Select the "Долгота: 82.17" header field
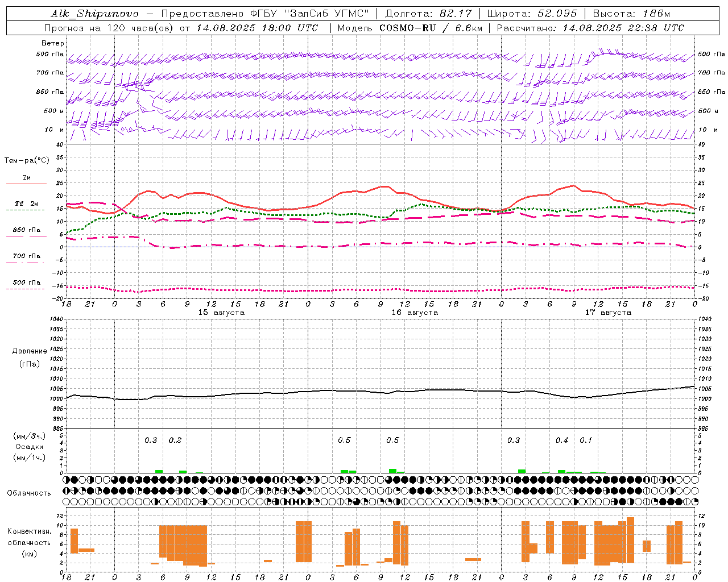Image resolution: width=728 pixels, height=582 pixels. point(428,14)
